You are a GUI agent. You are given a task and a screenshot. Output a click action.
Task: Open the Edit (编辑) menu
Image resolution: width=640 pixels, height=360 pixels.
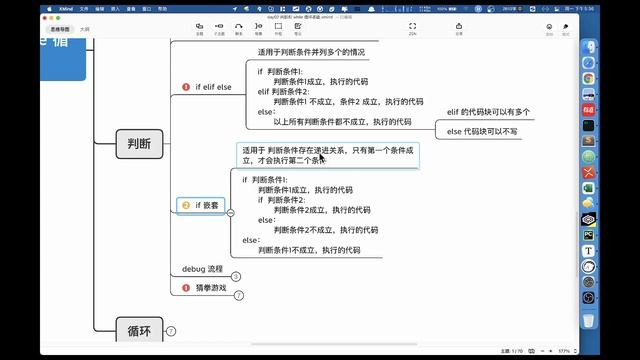click(100, 9)
